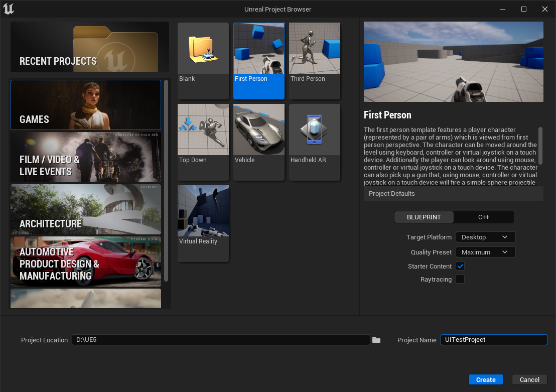Open the partially visible category below Automotive
This screenshot has width=556, height=392.
pyautogui.click(x=86, y=298)
